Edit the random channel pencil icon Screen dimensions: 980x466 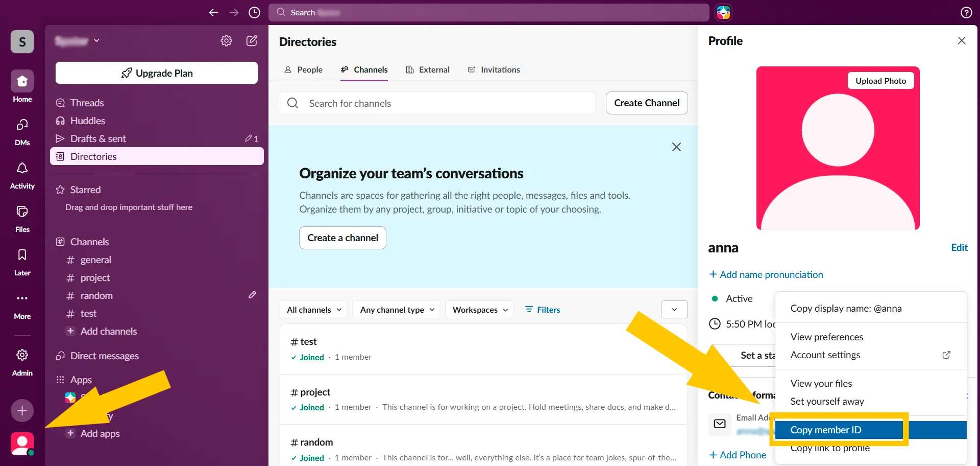tap(252, 295)
